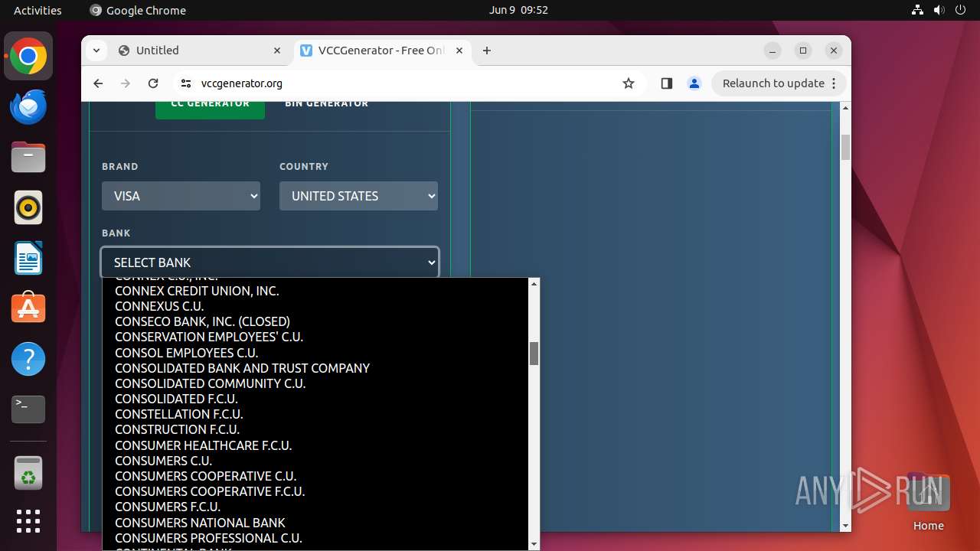Select CONSOLIDATED COMMUNITY C.U.
This screenshot has width=980, height=551.
click(x=315, y=383)
